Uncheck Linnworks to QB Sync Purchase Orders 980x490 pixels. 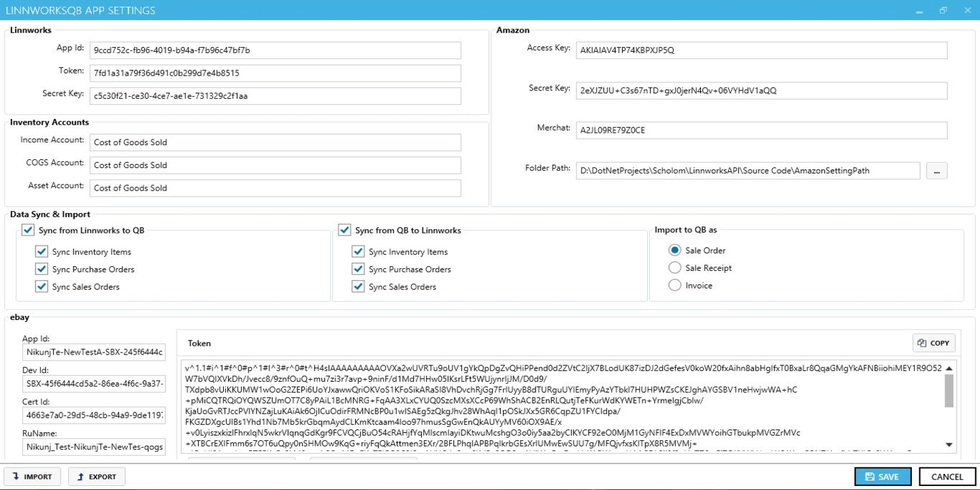pyautogui.click(x=42, y=269)
